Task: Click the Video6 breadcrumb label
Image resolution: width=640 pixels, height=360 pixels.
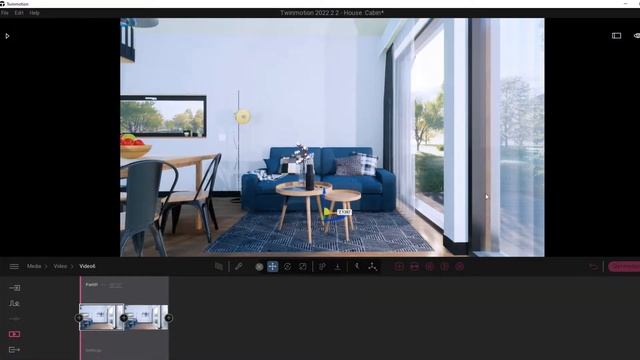Action: click(87, 266)
